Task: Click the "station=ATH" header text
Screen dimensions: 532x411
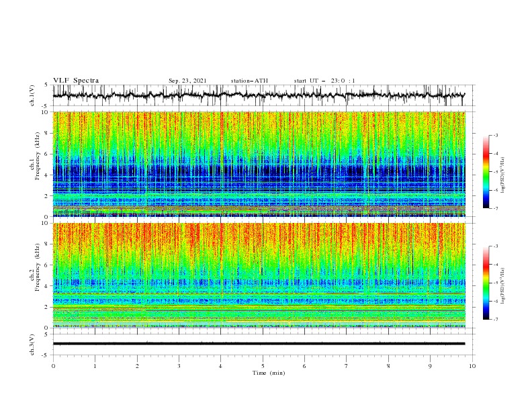Action: tap(249, 81)
